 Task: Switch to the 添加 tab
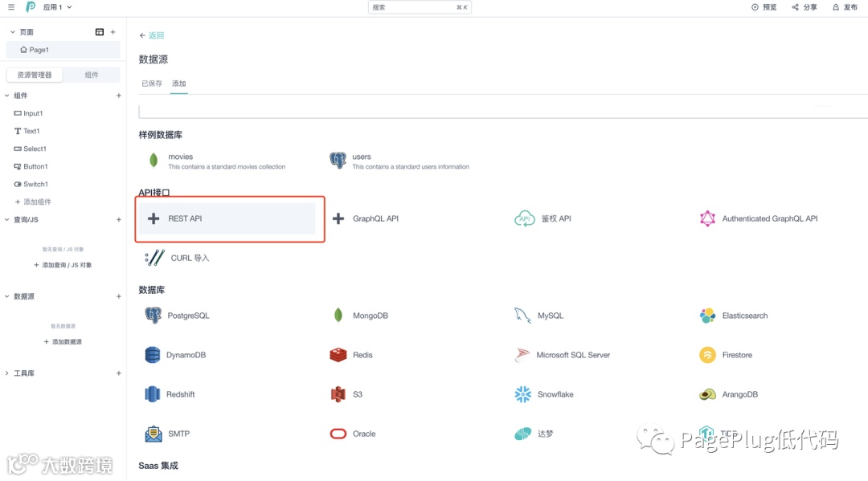[178, 84]
